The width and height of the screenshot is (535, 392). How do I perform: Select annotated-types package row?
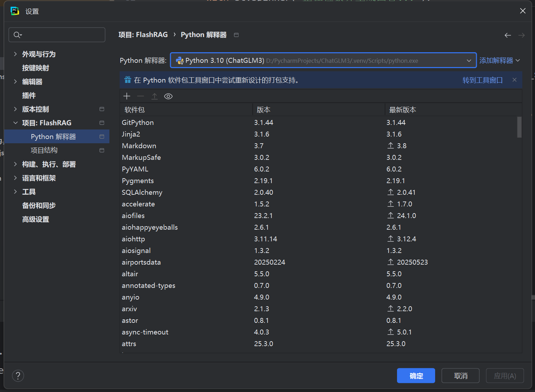[319, 285]
